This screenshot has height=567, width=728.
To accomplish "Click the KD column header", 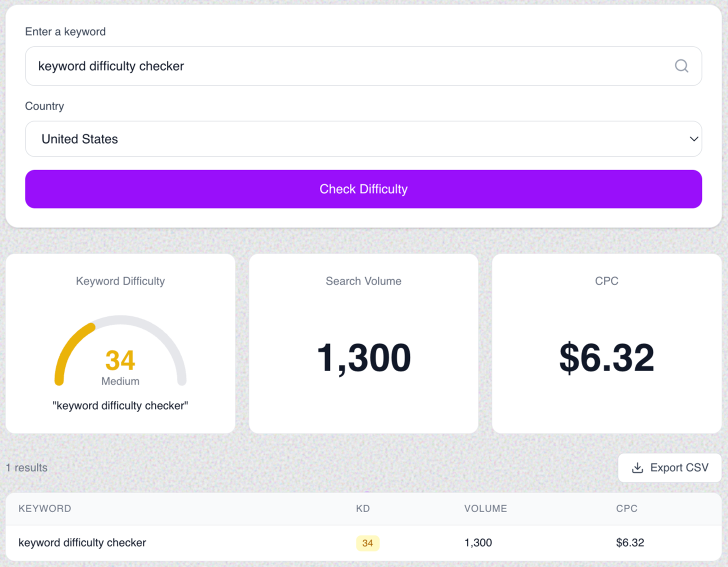I will click(x=363, y=508).
